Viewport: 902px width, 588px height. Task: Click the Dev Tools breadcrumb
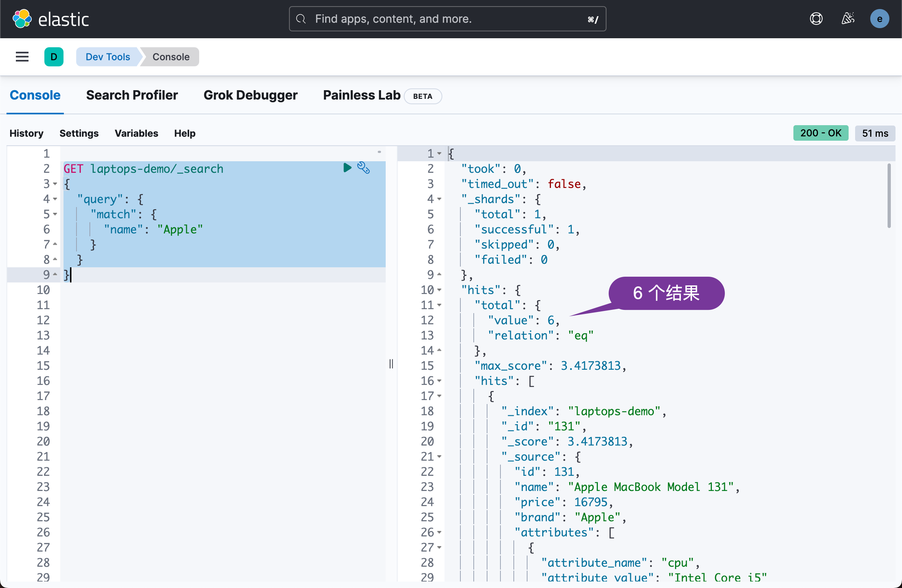(x=108, y=57)
